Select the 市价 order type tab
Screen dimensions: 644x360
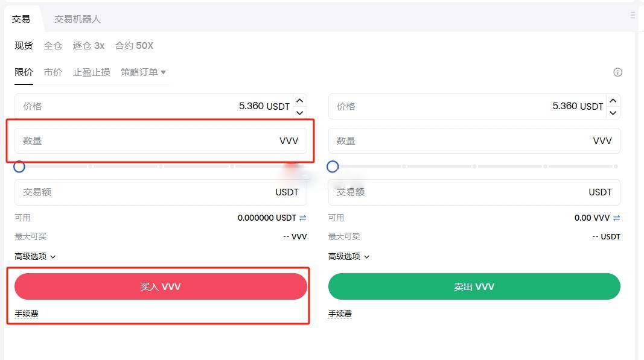click(x=53, y=72)
